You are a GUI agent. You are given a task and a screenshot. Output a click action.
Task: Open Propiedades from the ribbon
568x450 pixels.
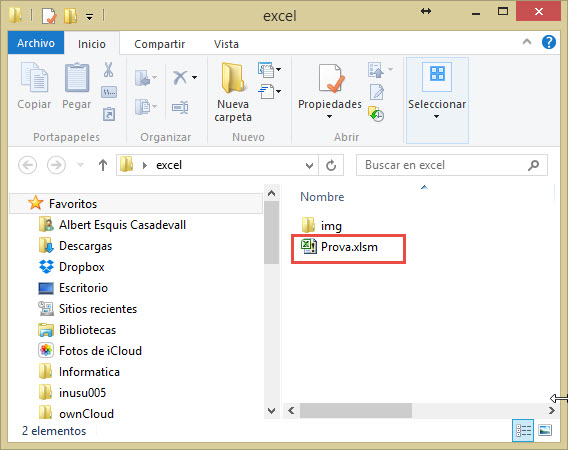point(330,91)
